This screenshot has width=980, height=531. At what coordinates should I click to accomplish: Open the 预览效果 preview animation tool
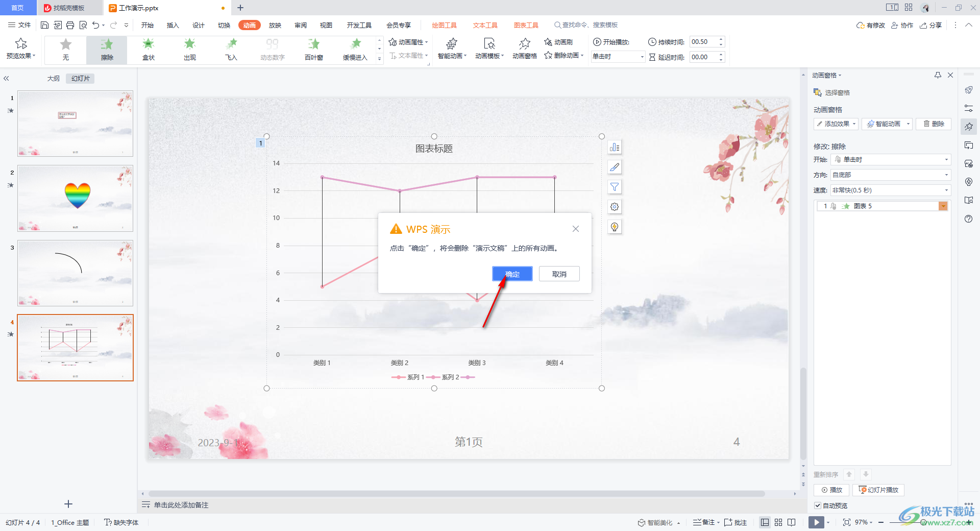click(x=21, y=49)
